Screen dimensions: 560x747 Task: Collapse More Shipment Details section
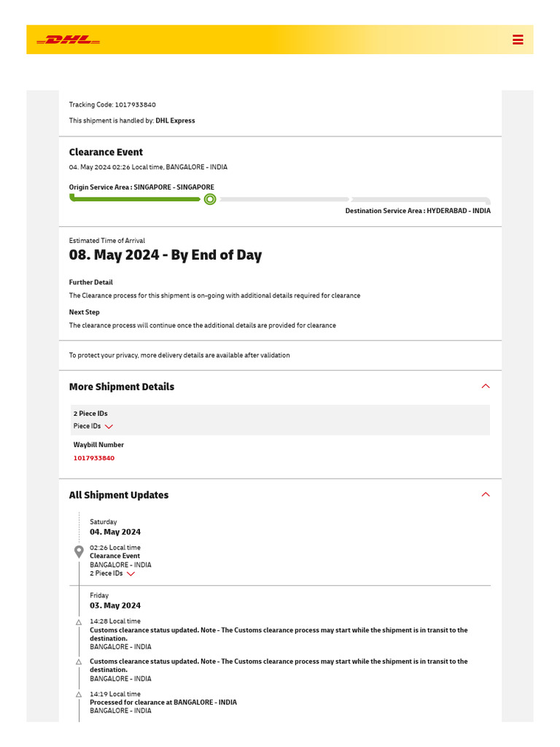[486, 387]
